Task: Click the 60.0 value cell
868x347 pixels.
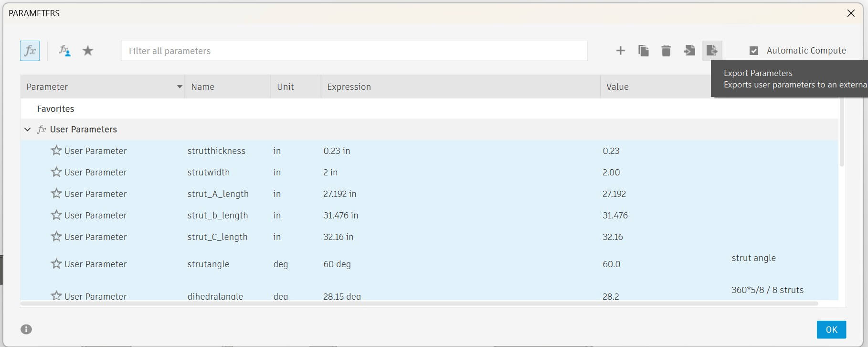Action: click(611, 264)
